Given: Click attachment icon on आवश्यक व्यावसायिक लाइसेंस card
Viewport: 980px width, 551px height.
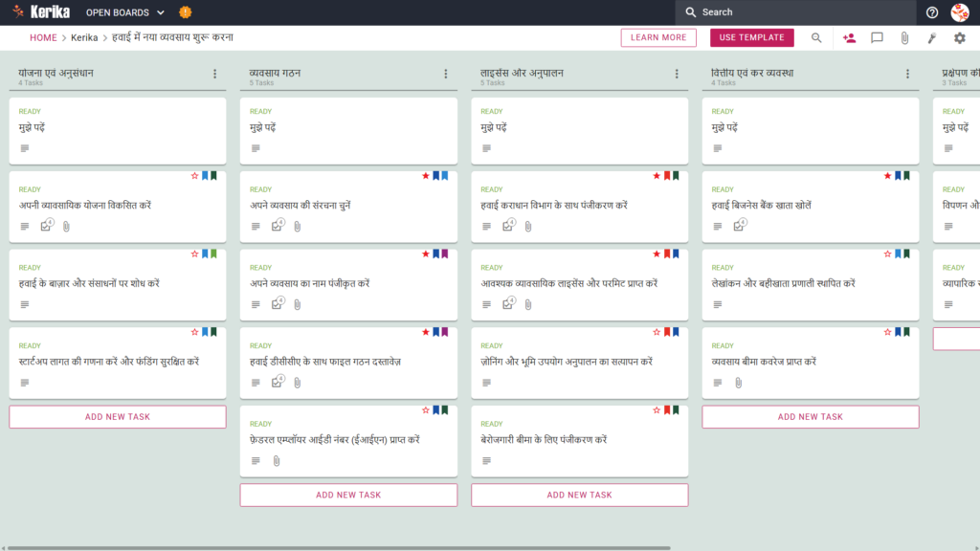Looking at the screenshot, I should [x=528, y=305].
